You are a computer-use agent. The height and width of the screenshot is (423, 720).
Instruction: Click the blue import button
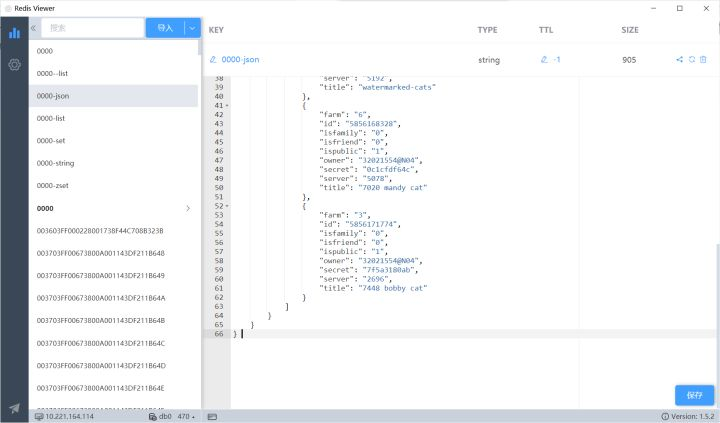coord(165,28)
